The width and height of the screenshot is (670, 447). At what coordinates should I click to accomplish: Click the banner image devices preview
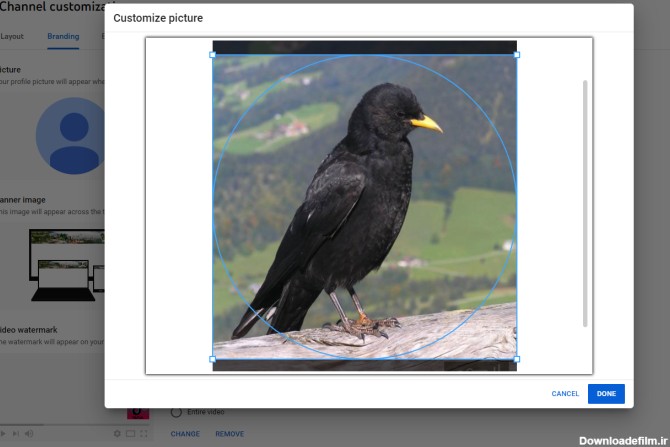click(x=67, y=265)
